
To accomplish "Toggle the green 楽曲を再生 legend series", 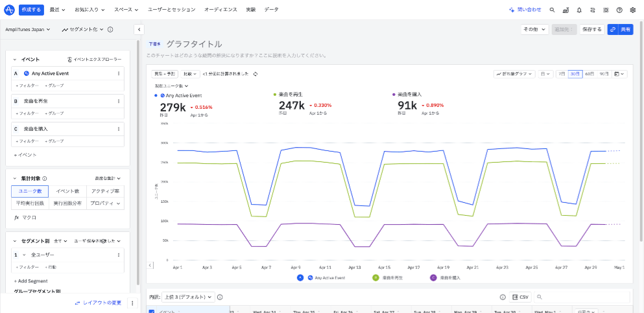I will 376,277.
